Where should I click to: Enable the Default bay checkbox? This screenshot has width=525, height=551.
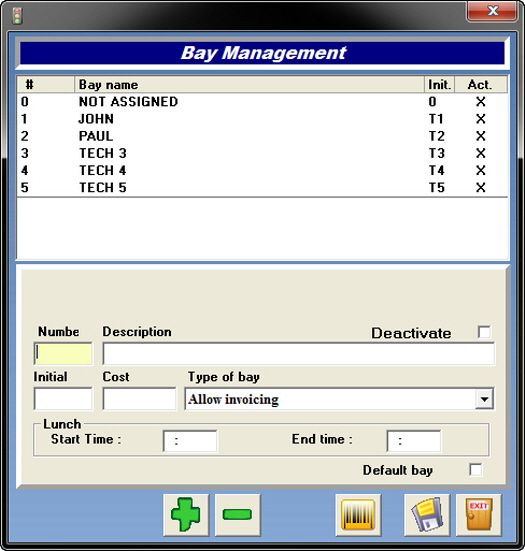(x=476, y=470)
